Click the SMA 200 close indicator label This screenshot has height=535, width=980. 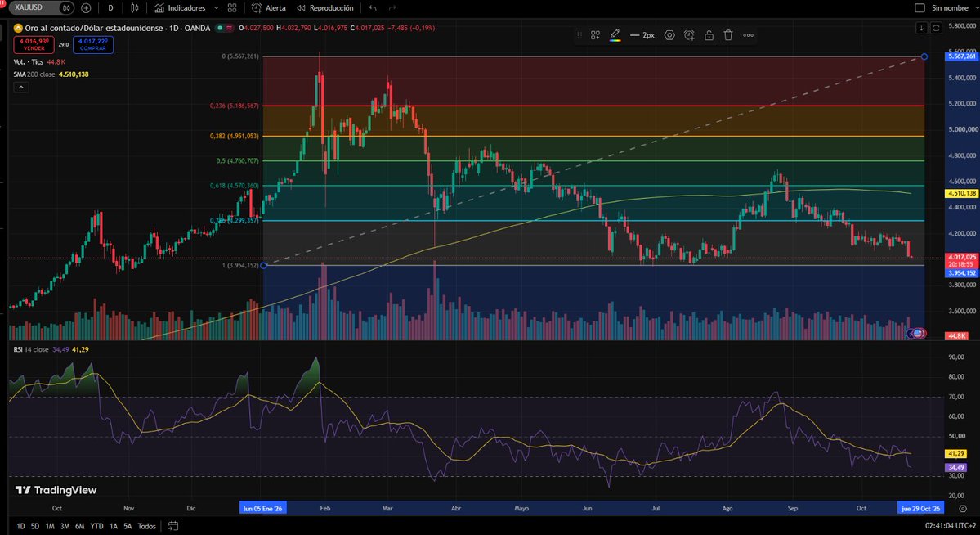click(35, 74)
